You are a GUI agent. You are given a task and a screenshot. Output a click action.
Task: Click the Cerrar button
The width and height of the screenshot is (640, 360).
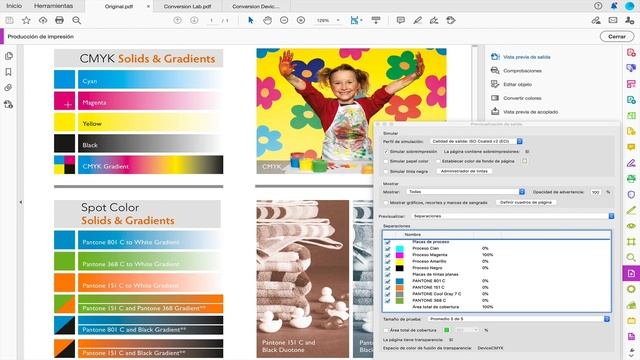(x=617, y=36)
